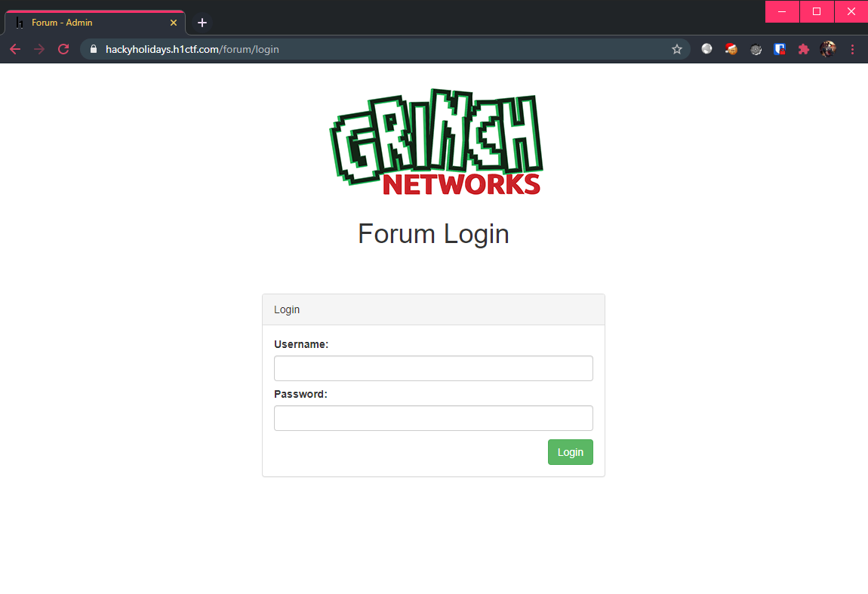Click the gray sphere extension icon
This screenshot has width=868, height=594.
coord(707,49)
